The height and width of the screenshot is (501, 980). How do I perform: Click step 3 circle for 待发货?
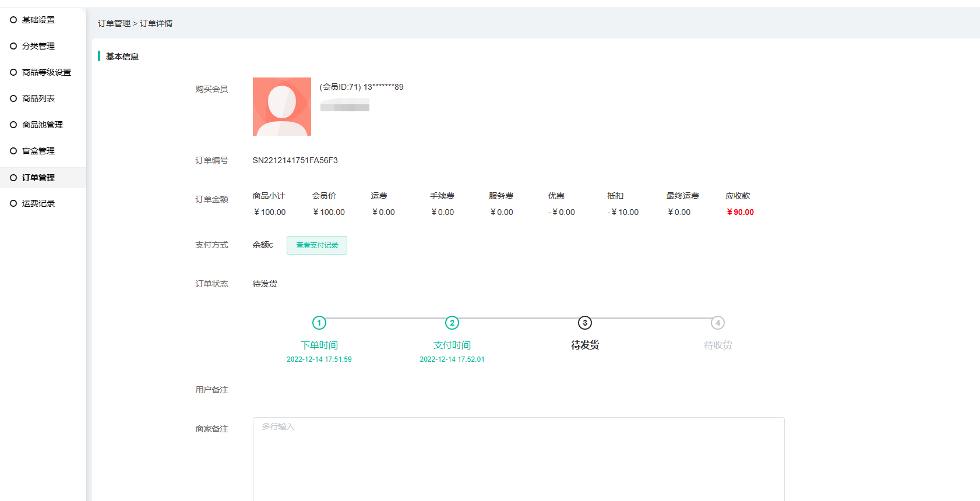point(585,323)
